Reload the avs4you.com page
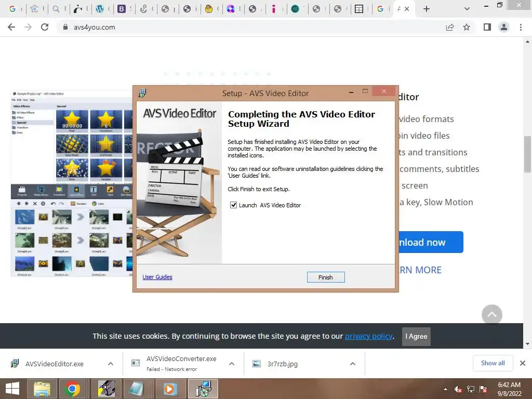The height and width of the screenshot is (399, 532). [x=45, y=27]
